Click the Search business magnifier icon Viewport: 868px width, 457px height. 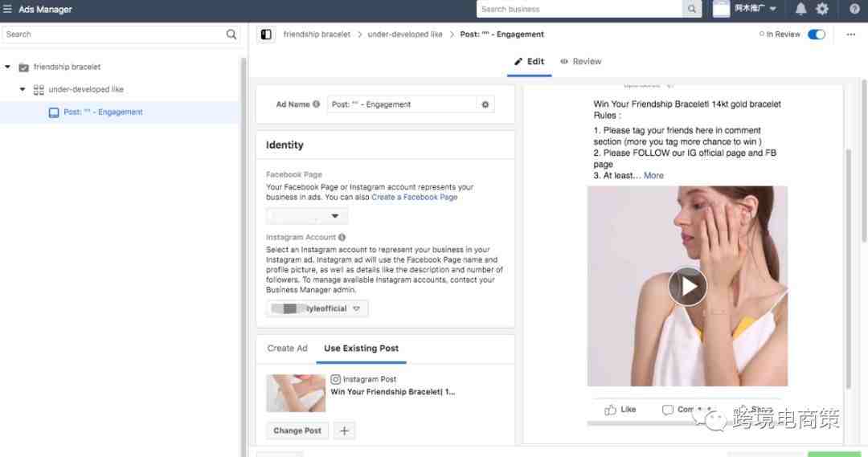coord(692,9)
